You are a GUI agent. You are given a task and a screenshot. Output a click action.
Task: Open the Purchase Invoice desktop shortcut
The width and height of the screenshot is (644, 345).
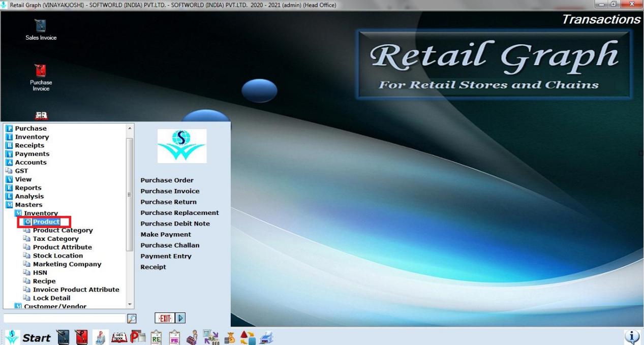(41, 77)
